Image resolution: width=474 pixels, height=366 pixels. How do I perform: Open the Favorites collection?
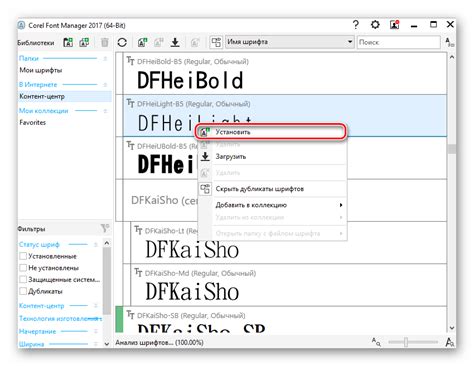coord(33,122)
